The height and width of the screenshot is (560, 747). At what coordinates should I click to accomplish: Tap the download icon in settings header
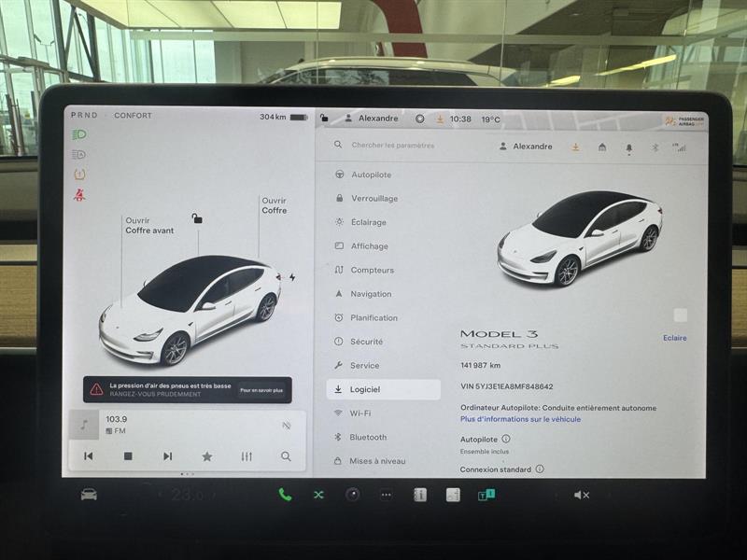(575, 147)
